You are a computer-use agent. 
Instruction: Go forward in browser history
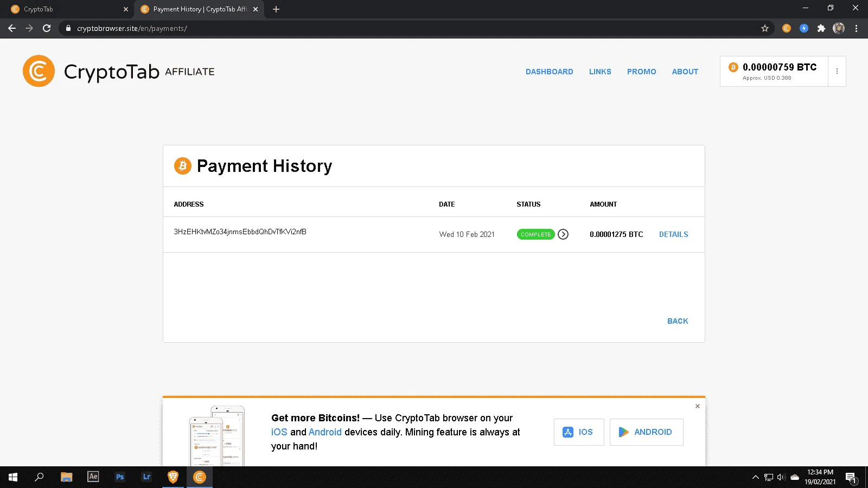29,28
